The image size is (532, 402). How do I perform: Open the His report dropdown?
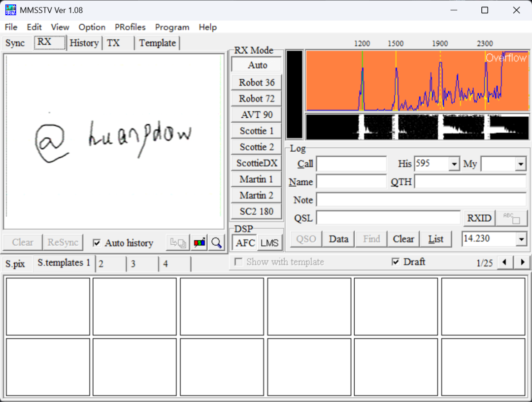454,164
